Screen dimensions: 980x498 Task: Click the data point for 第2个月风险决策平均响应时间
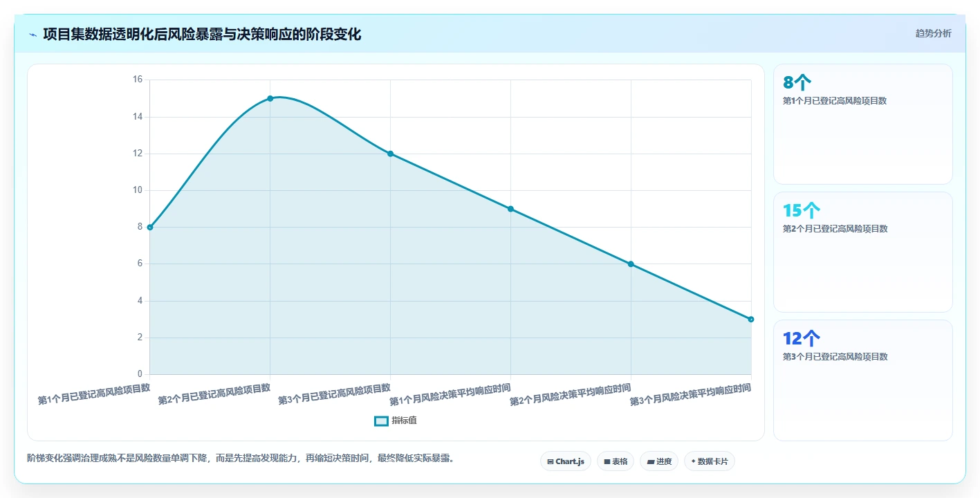tap(631, 264)
